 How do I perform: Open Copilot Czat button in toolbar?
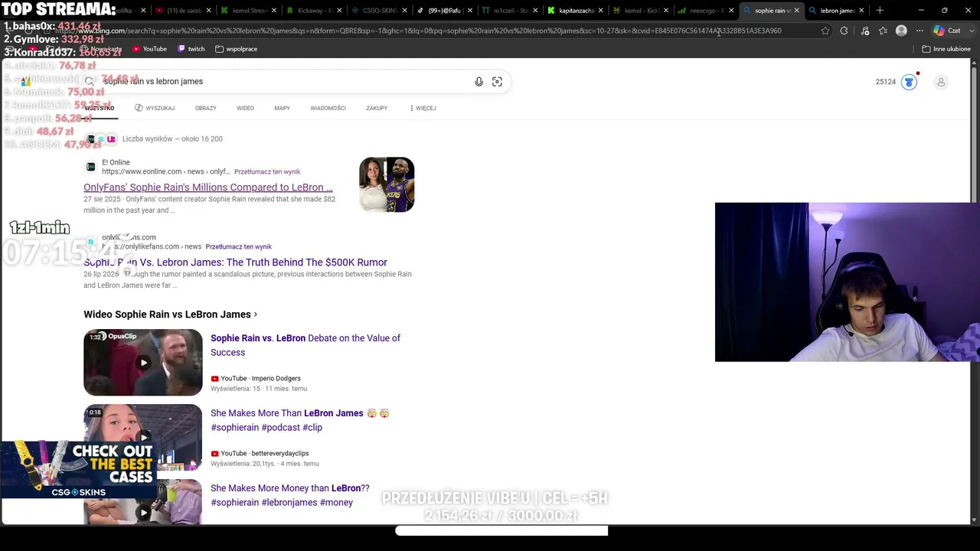coord(946,31)
